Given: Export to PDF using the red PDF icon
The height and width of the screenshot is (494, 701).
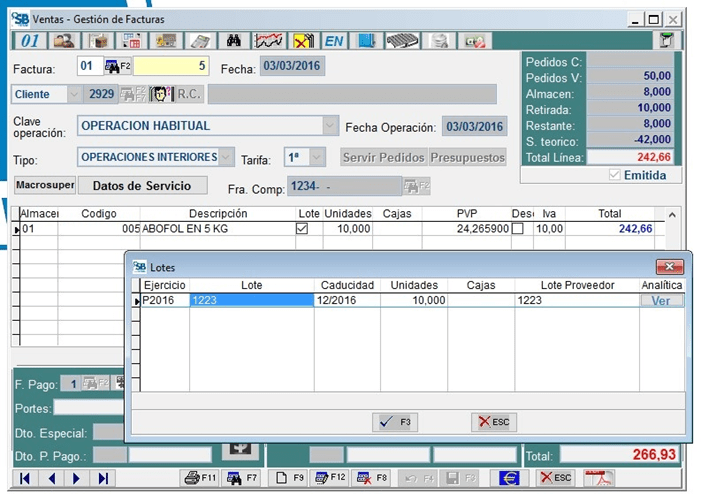Looking at the screenshot, I should pyautogui.click(x=599, y=478).
